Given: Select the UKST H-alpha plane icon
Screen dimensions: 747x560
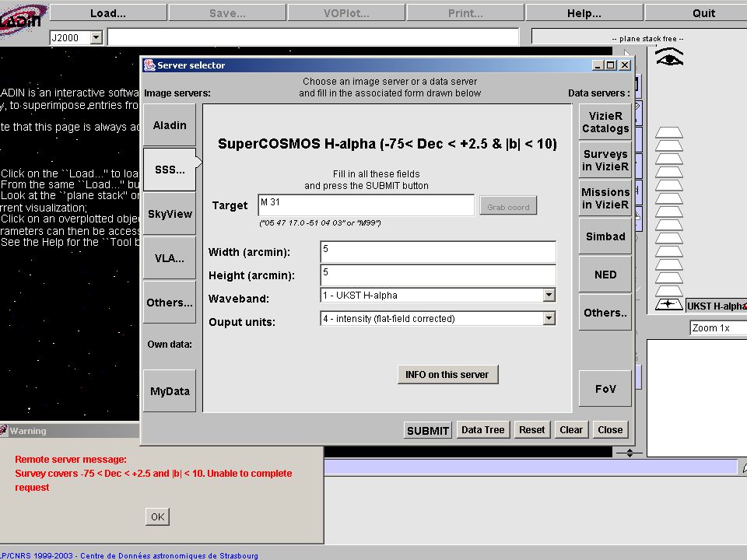Looking at the screenshot, I should point(669,304).
